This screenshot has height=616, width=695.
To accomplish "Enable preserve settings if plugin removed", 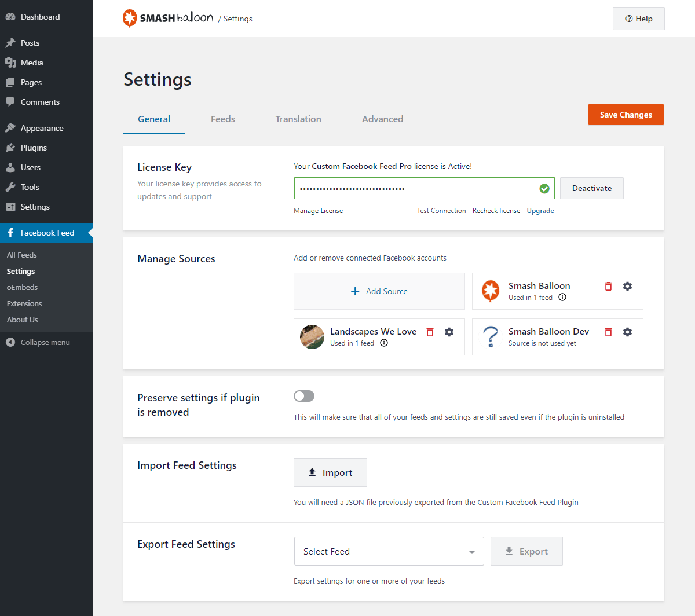I will [x=304, y=396].
